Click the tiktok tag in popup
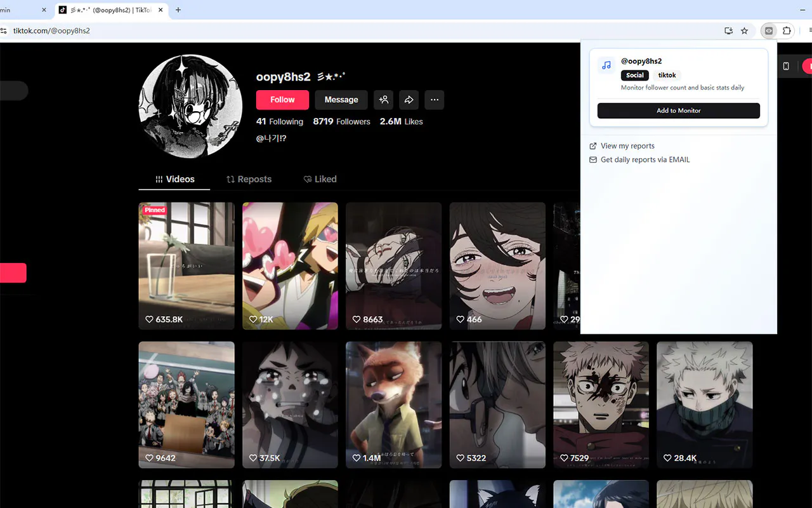The image size is (812, 508). coord(667,75)
